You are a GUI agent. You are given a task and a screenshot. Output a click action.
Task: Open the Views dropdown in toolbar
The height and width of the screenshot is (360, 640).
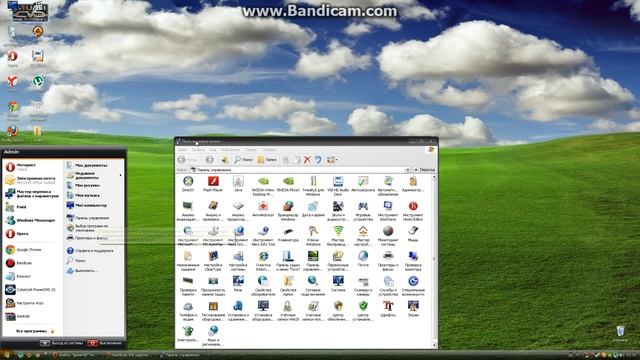[332, 160]
